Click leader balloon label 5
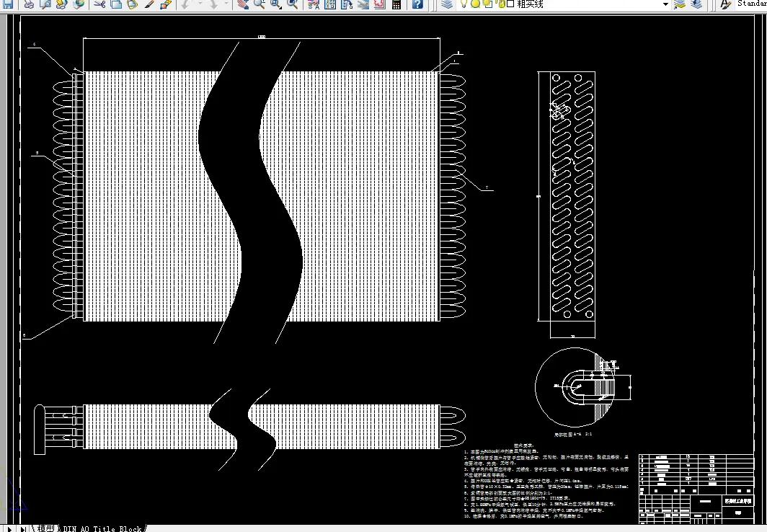Screen dimensions: 767x532 coord(37,153)
